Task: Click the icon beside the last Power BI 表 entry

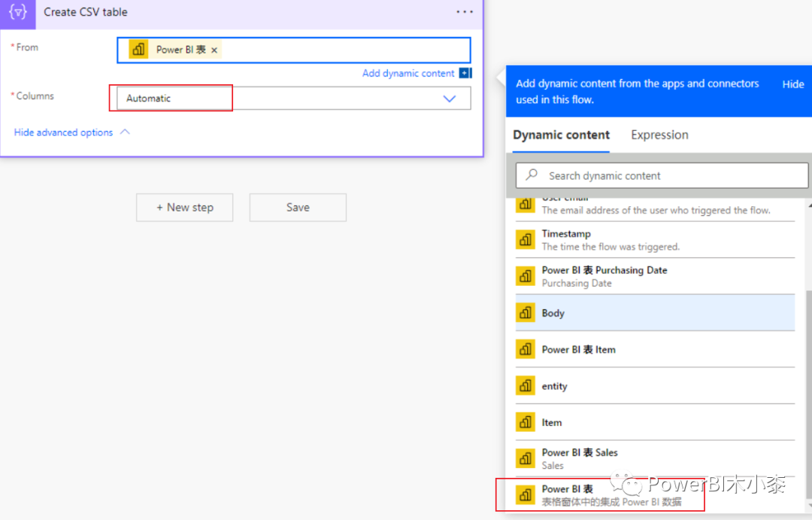Action: click(525, 495)
